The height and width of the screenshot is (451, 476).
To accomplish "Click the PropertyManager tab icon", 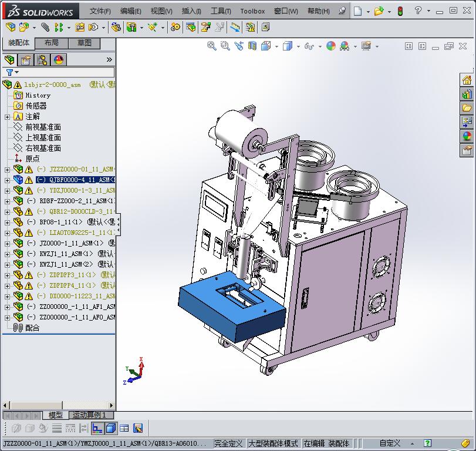I will [x=26, y=60].
